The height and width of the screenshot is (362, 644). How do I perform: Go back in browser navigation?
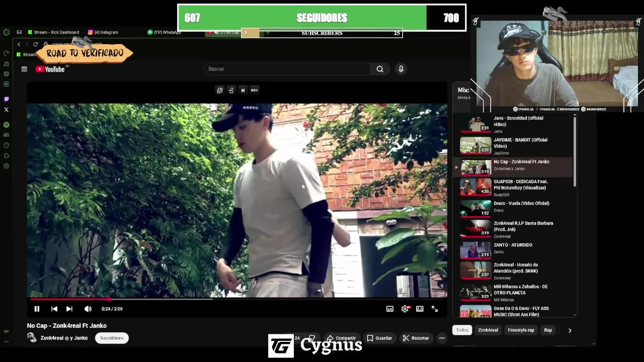coord(19,44)
